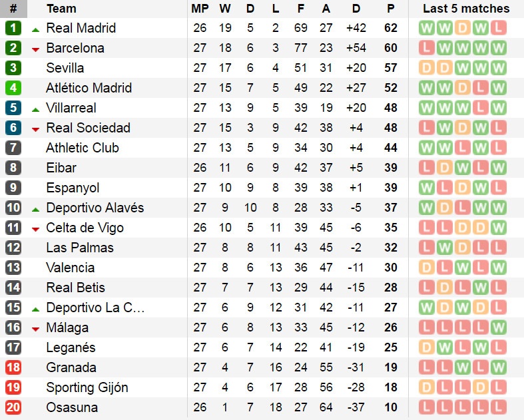
Task: Click Málaga's red down arrow icon
Action: point(35,329)
